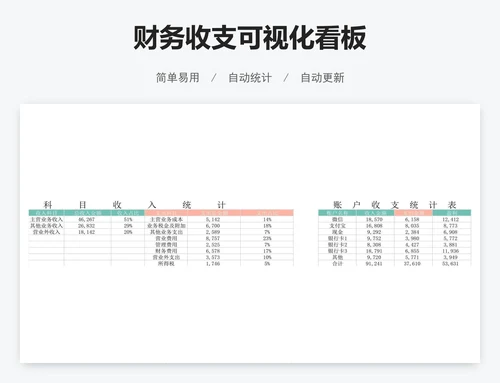Click the first teal header of income table
500x383 pixels.
tap(46, 213)
